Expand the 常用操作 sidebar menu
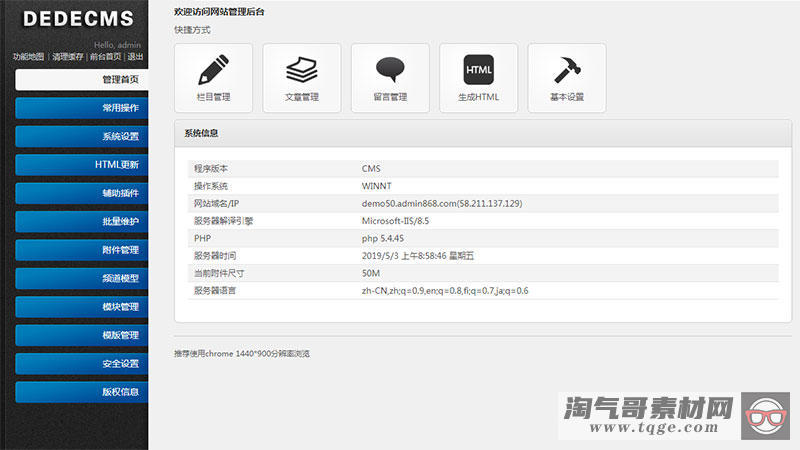 tap(82, 108)
